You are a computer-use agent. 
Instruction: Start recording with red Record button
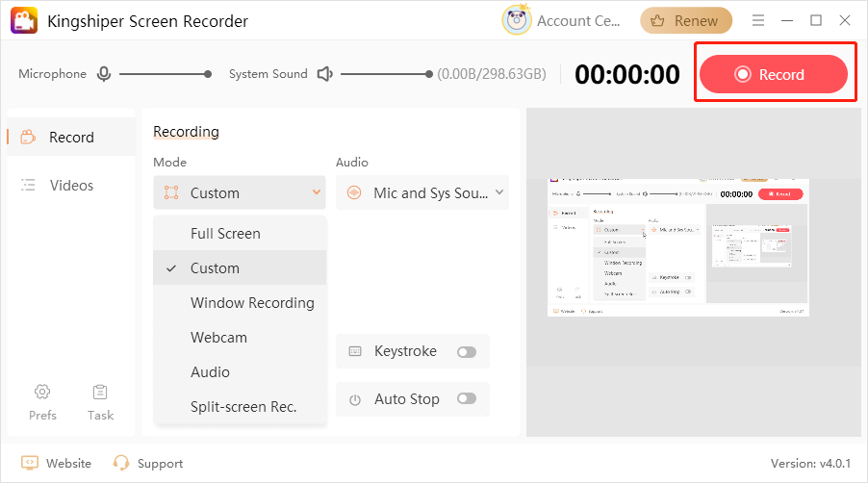[774, 74]
